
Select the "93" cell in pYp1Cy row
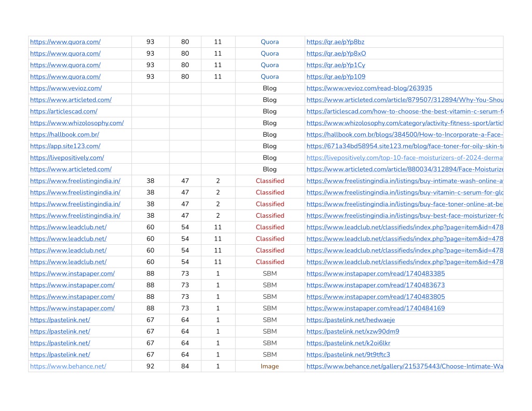[x=150, y=65]
